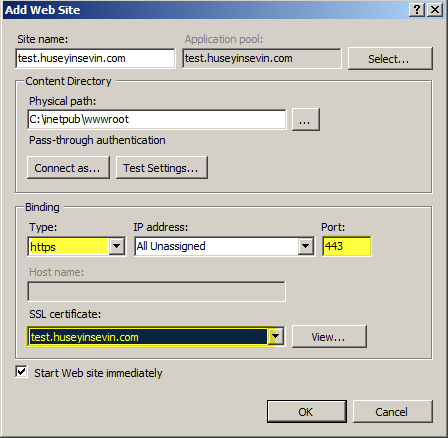Browse for physical path with ellipsis button
This screenshot has width=448, height=438.
click(x=306, y=119)
